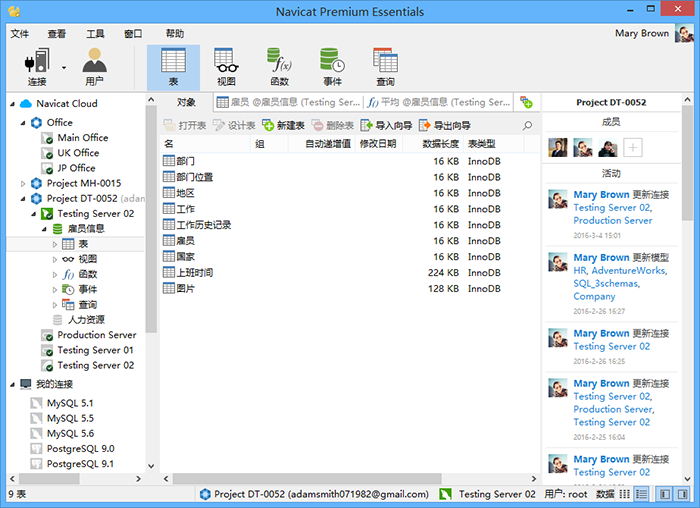Toggle the left navigation pane button

665,494
